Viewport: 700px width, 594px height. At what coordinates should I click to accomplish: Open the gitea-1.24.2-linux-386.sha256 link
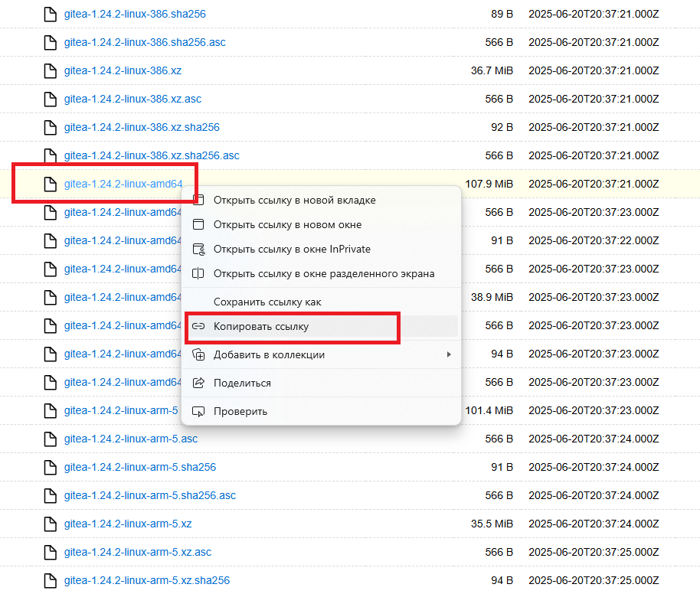[135, 15]
